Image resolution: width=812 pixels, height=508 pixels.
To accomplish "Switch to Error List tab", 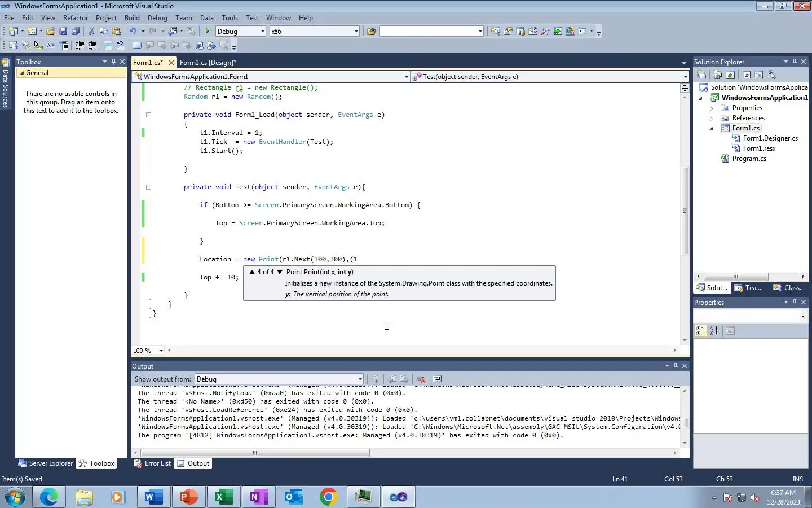I will tap(152, 463).
